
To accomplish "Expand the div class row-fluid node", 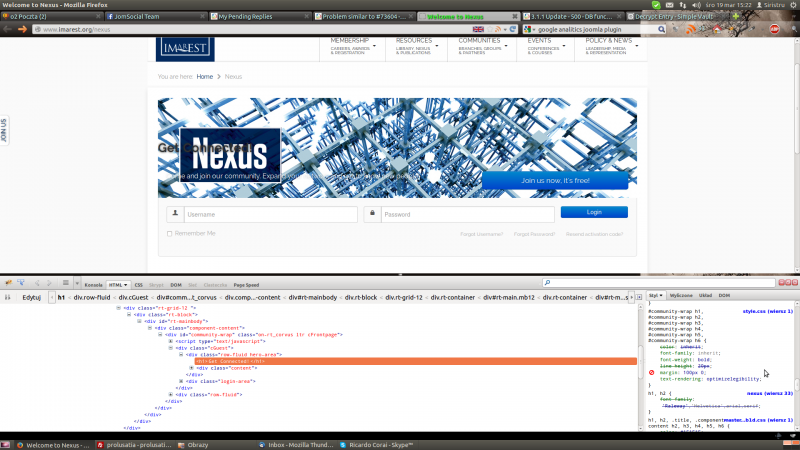I will pyautogui.click(x=171, y=394).
